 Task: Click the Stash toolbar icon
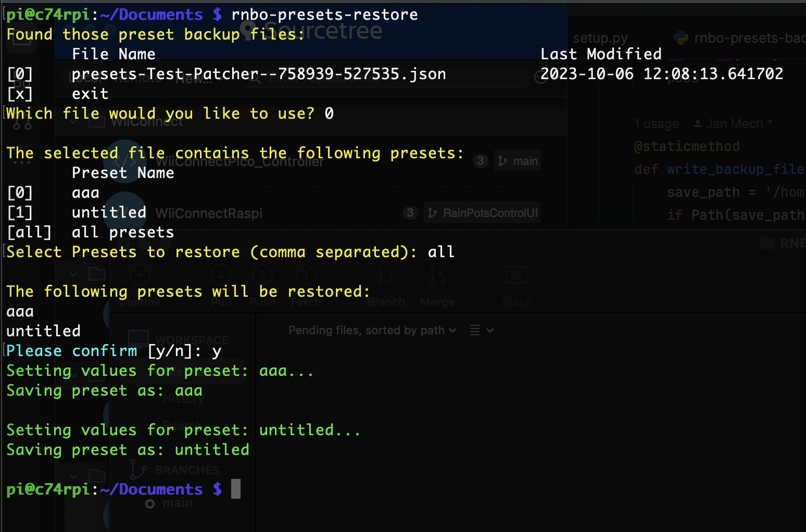pos(516,275)
